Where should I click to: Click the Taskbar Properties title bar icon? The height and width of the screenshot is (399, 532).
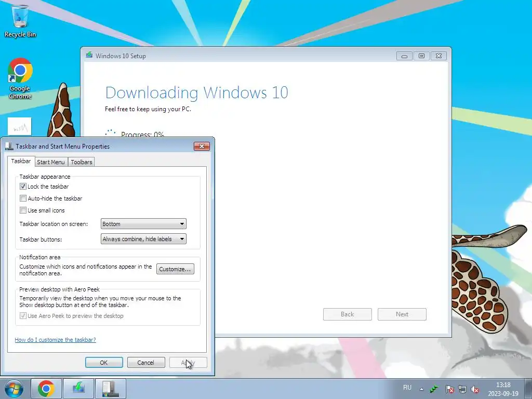9,146
